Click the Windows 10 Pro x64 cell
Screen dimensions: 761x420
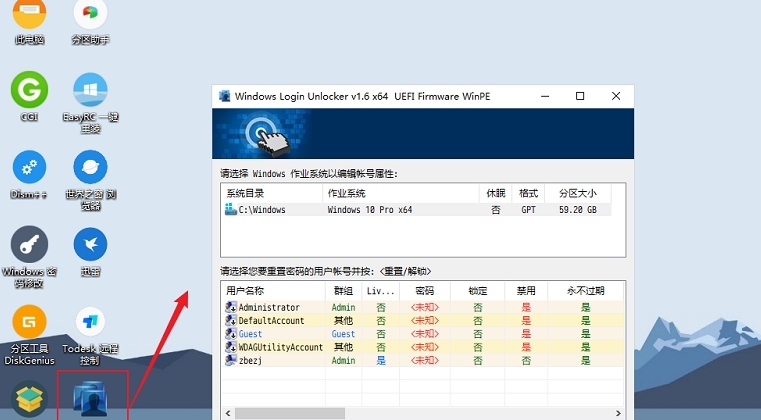370,210
